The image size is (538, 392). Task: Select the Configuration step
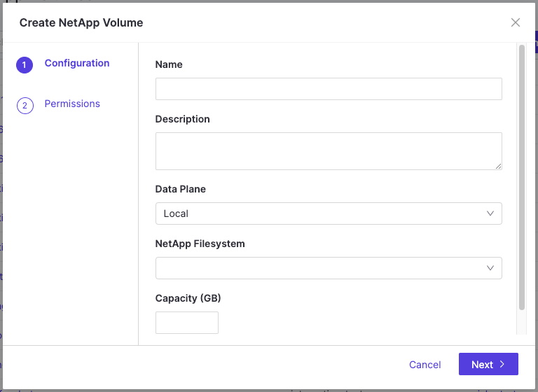pyautogui.click(x=77, y=63)
